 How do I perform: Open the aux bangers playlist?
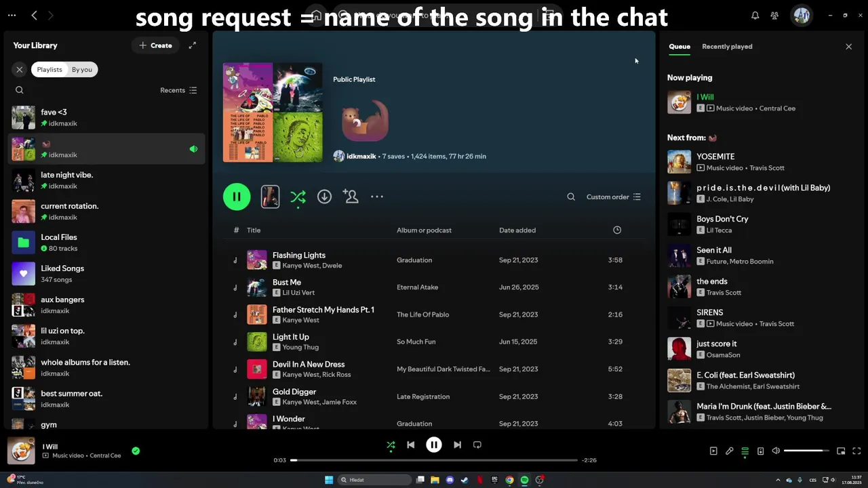coord(106,304)
